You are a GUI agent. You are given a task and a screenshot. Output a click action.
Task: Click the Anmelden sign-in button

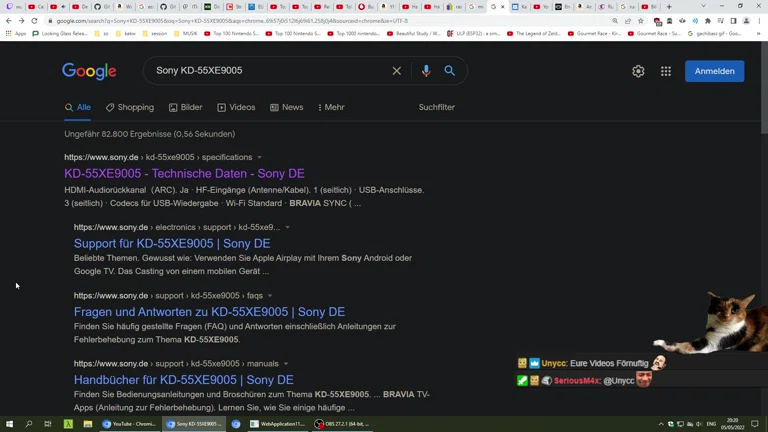point(714,71)
